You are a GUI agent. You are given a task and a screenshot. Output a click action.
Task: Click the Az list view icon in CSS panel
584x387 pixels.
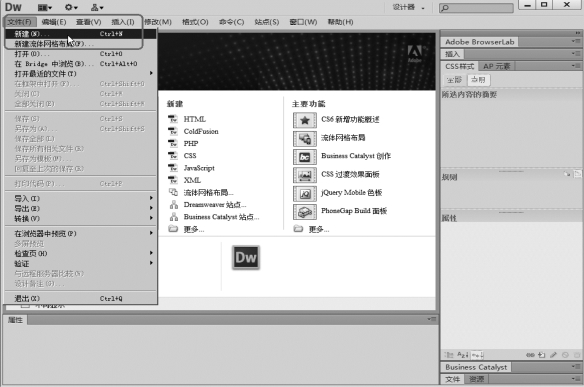click(x=463, y=355)
